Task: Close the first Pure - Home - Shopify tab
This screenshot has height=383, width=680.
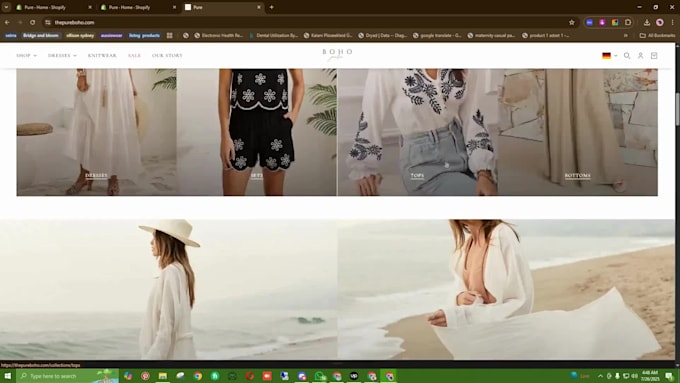Action: coord(90,7)
